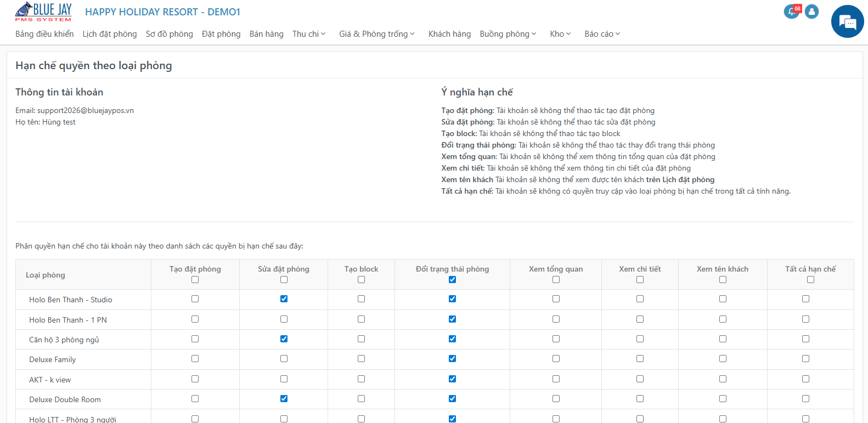This screenshot has width=868, height=423.
Task: Open Khách hàng menu item
Action: click(x=449, y=34)
